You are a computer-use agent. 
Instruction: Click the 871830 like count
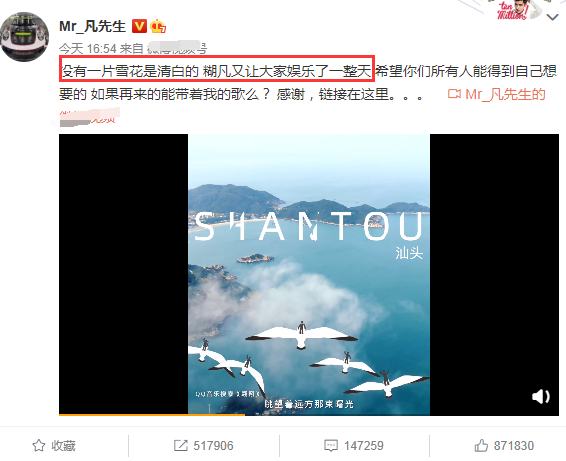514,445
